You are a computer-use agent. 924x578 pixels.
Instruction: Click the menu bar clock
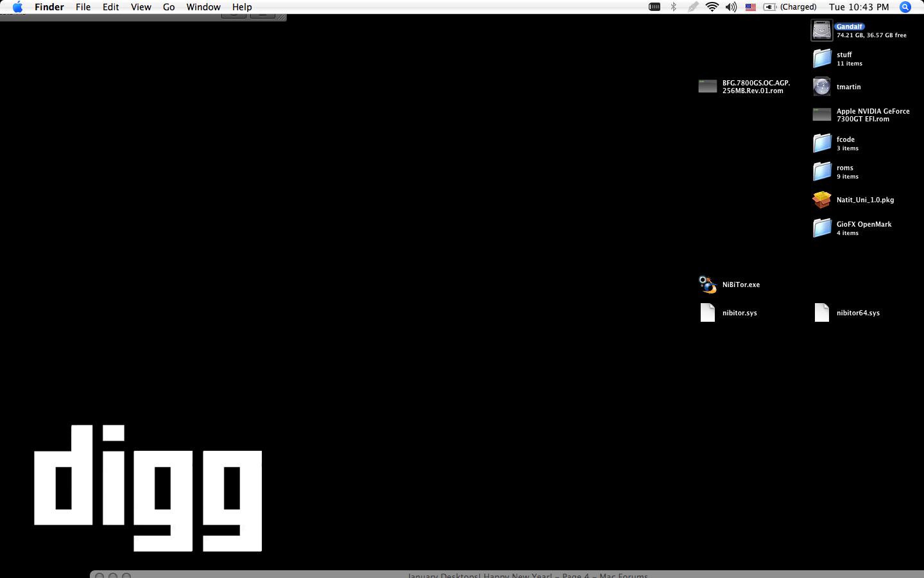click(x=859, y=7)
